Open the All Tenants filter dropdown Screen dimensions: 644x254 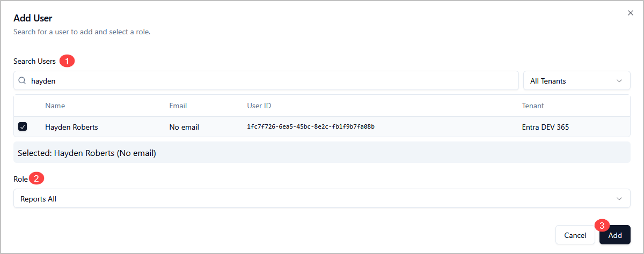point(576,81)
